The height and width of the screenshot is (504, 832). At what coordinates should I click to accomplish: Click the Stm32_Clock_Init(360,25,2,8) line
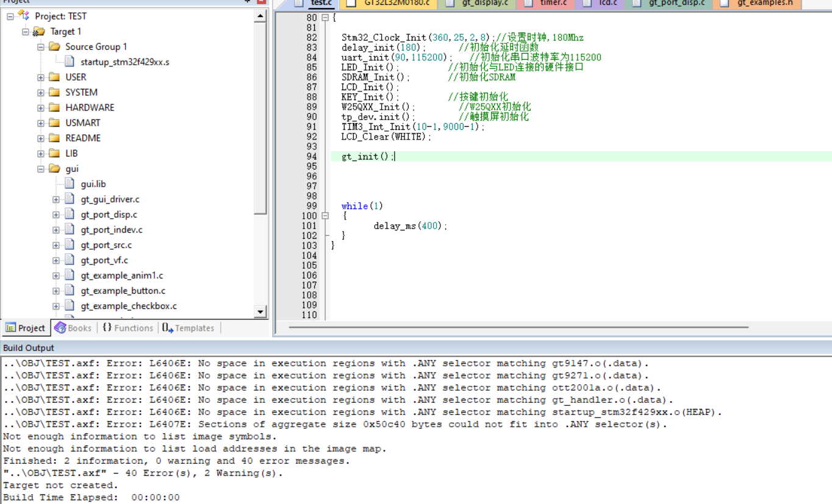click(x=462, y=38)
